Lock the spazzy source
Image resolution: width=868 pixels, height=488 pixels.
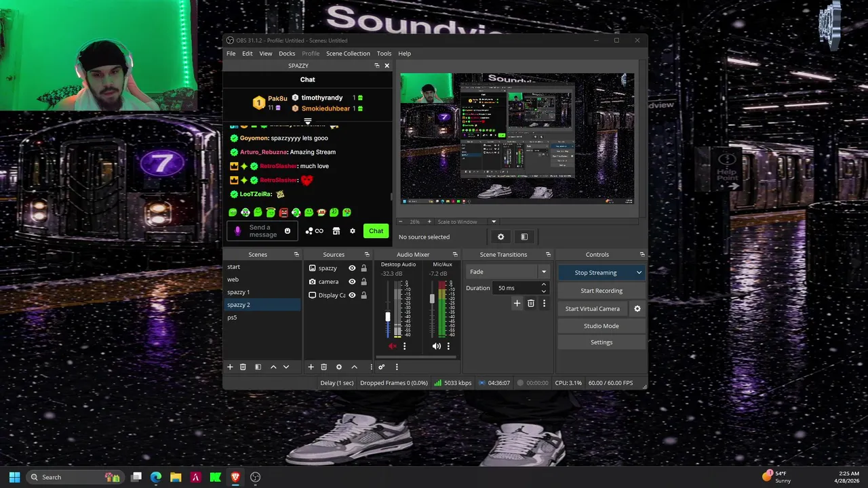(x=363, y=268)
